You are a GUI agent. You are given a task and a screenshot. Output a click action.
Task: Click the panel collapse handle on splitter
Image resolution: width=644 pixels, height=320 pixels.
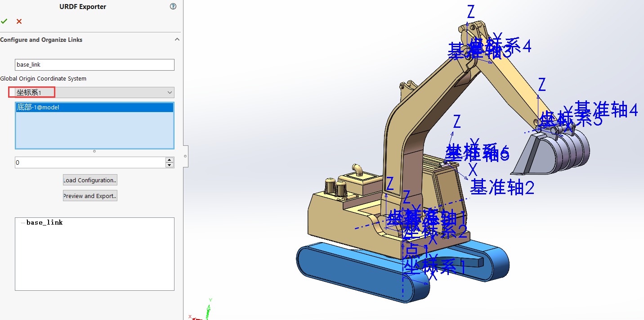click(x=185, y=156)
